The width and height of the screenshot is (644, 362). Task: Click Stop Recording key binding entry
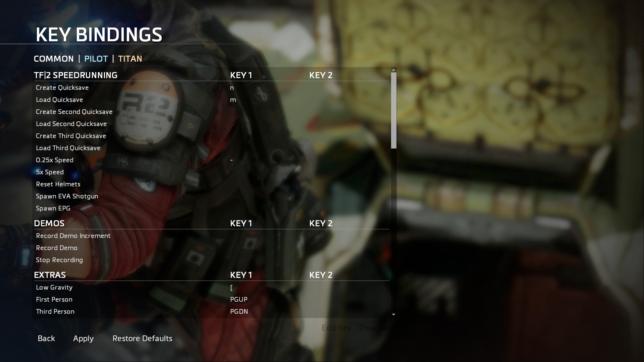click(59, 259)
